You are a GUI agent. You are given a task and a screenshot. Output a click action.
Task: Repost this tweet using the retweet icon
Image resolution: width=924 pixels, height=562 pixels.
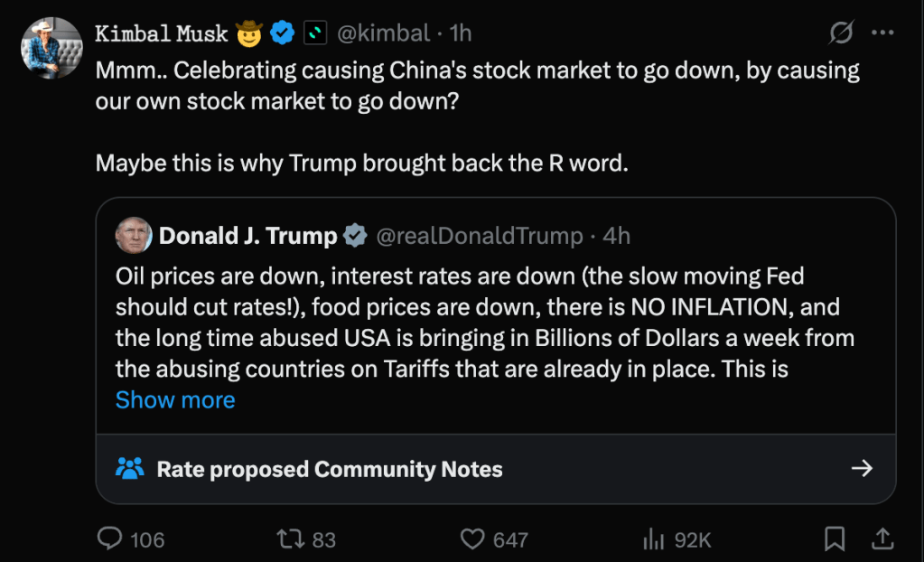[289, 539]
